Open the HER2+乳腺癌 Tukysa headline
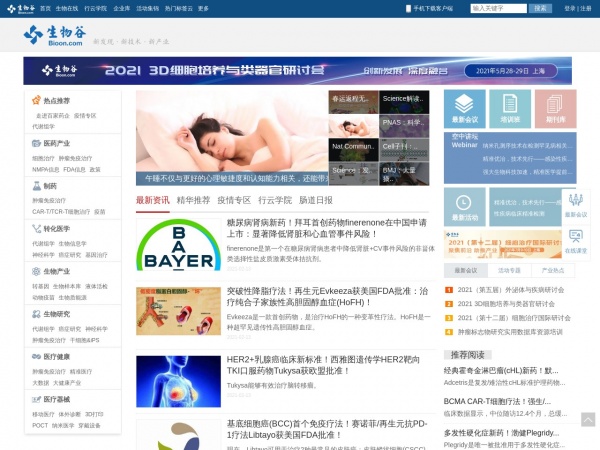 coord(323,365)
